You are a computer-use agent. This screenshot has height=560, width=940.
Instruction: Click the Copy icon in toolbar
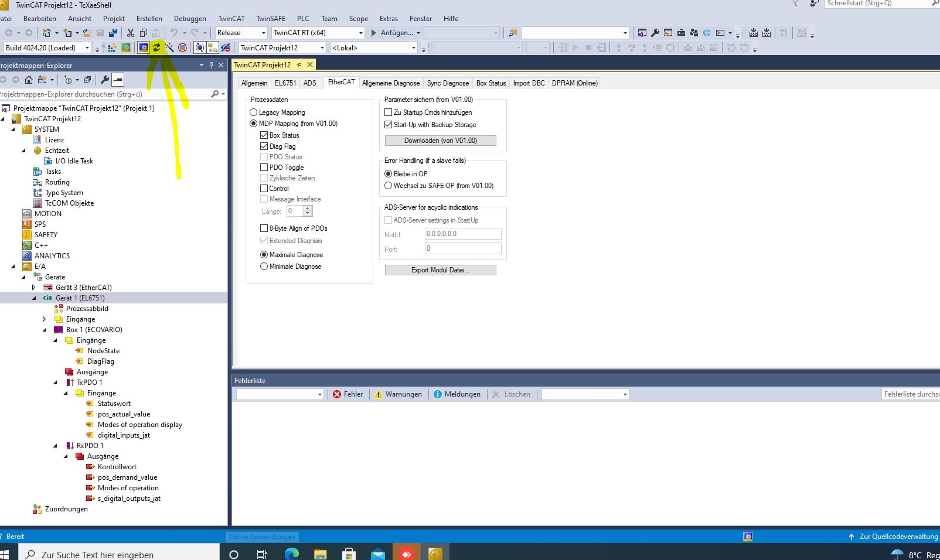coord(144,33)
